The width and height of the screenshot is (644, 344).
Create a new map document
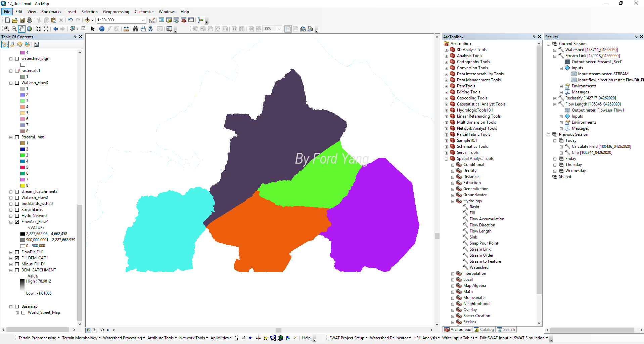(7, 20)
